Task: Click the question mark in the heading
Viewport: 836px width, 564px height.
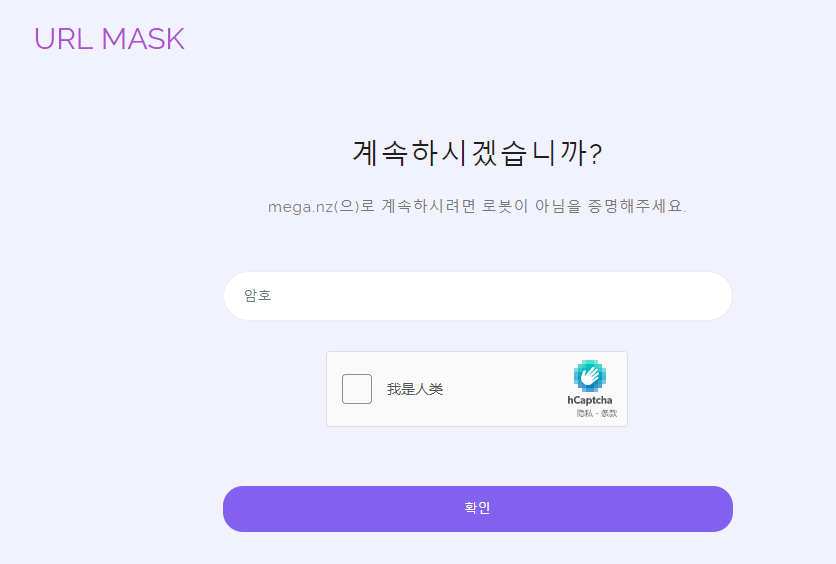Action: click(597, 154)
